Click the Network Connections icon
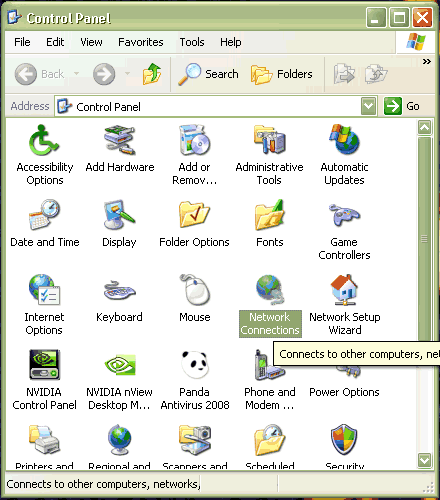The width and height of the screenshot is (440, 500). click(270, 290)
